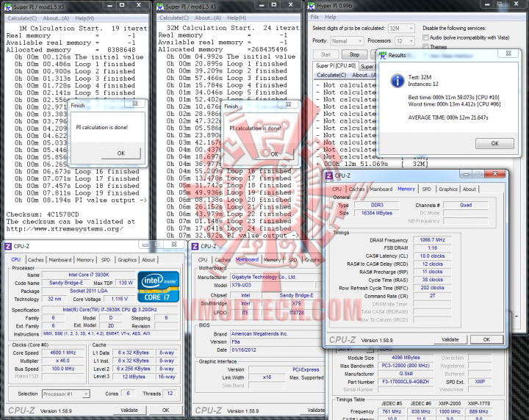Screen dimensions: 529x420
Task: Open the Processors dropdown showing 12
Action: [x=405, y=41]
